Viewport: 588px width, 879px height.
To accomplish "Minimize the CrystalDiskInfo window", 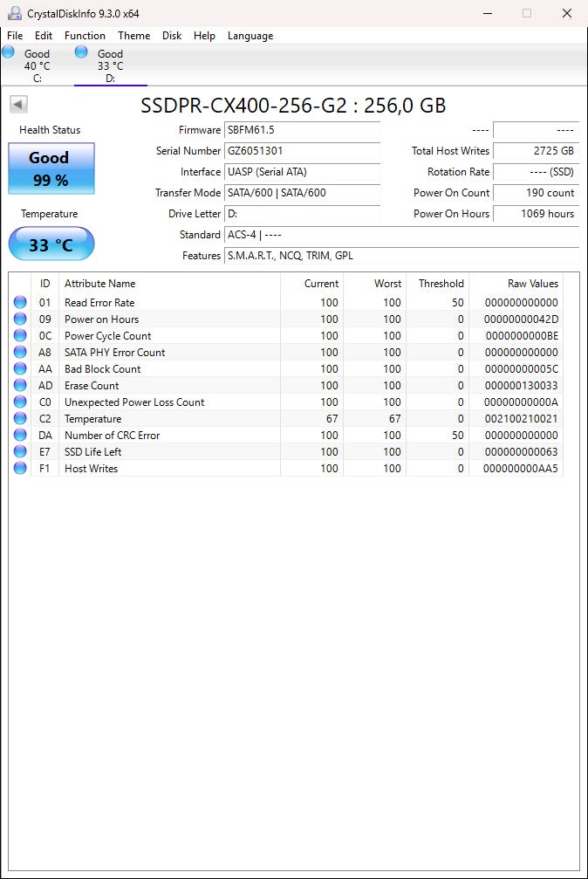I will point(488,13).
